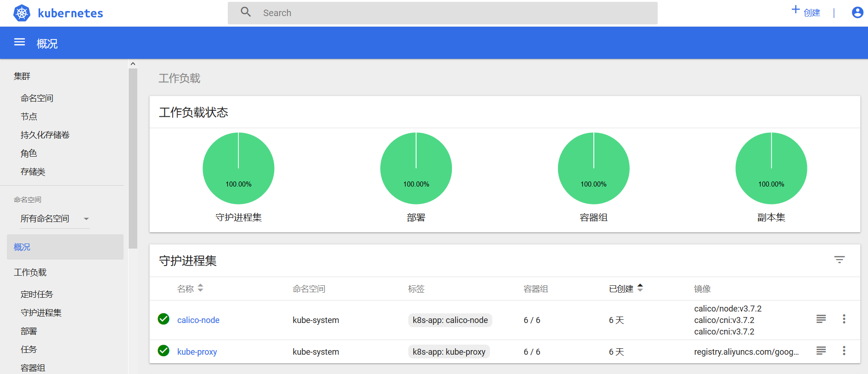This screenshot has height=374, width=868.
Task: Open the user account avatar icon
Action: [x=857, y=12]
